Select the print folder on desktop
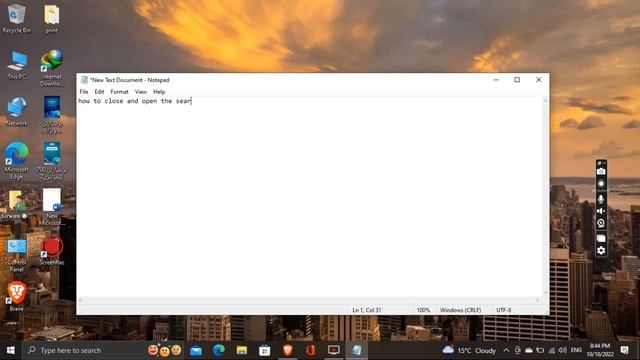 tap(52, 18)
